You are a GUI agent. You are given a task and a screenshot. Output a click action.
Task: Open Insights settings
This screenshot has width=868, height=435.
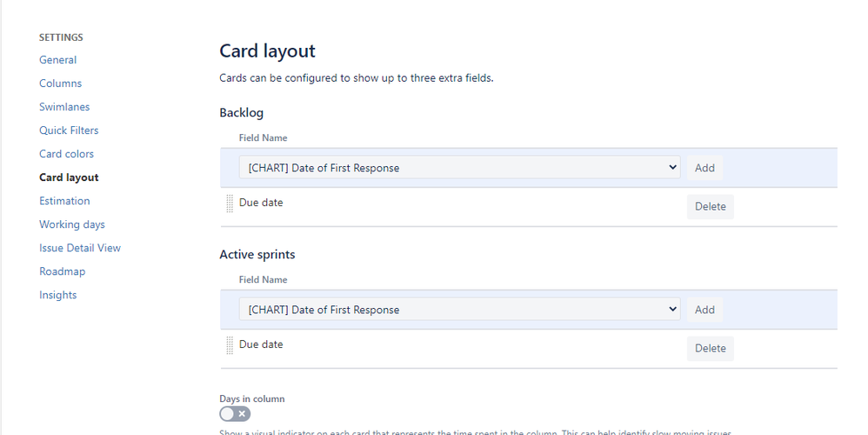(x=57, y=295)
